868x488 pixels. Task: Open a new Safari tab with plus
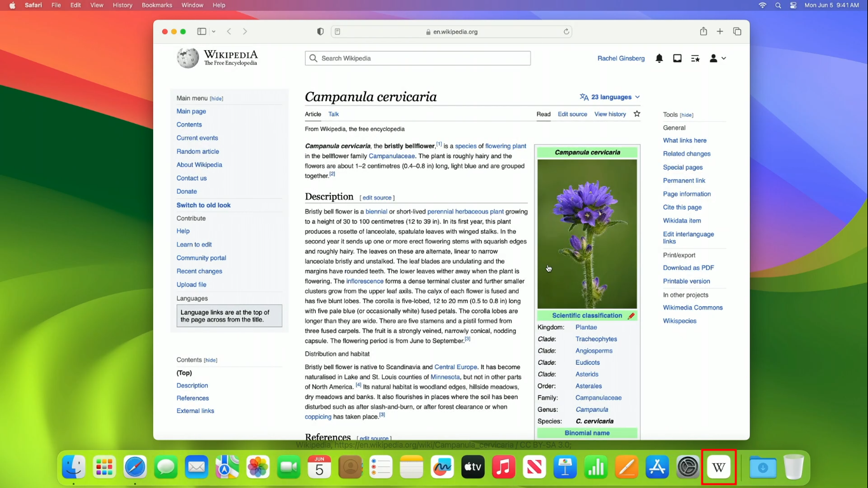(x=720, y=31)
